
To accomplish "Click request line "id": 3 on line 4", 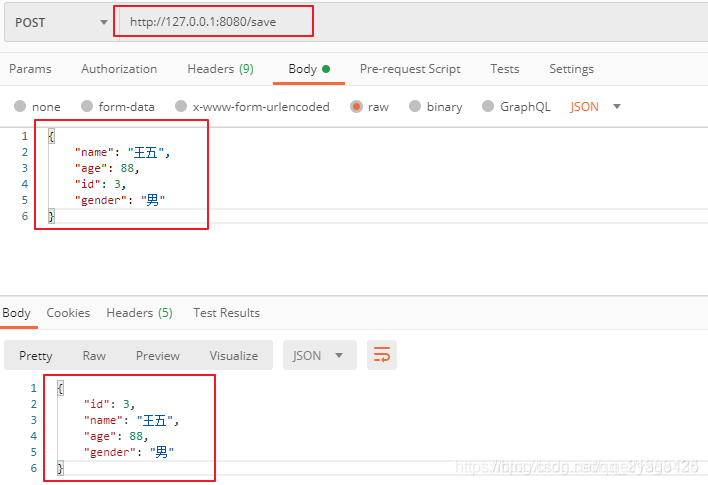I will tap(100, 184).
